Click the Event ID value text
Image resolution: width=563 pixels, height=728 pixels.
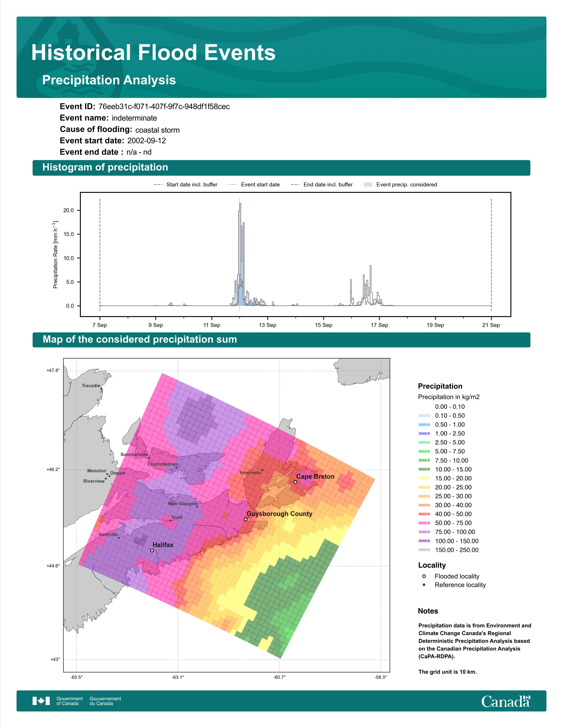(x=164, y=107)
